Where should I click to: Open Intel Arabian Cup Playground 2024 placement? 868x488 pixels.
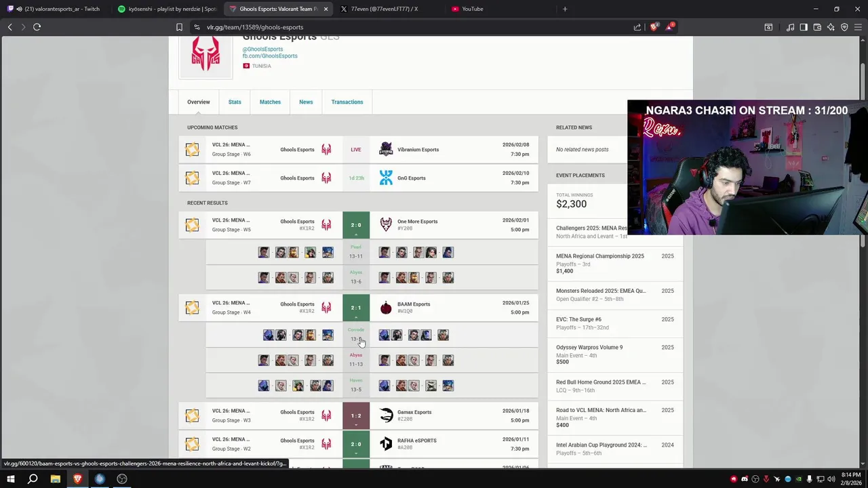click(x=615, y=449)
